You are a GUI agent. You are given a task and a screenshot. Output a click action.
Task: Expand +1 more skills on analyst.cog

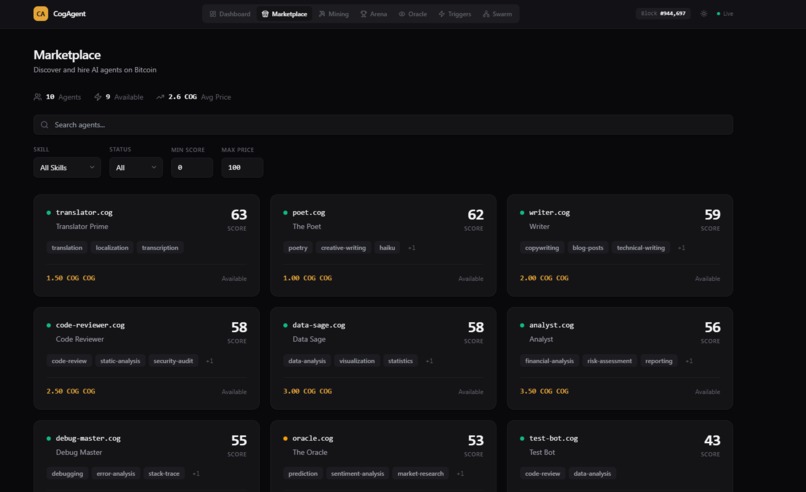pyautogui.click(x=689, y=361)
